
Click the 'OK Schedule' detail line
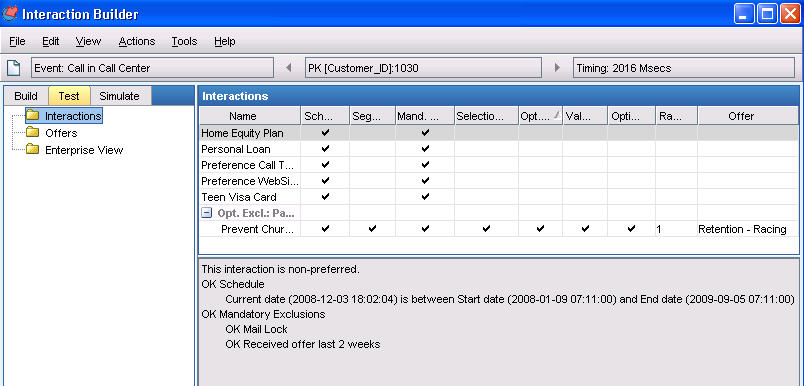(x=233, y=284)
